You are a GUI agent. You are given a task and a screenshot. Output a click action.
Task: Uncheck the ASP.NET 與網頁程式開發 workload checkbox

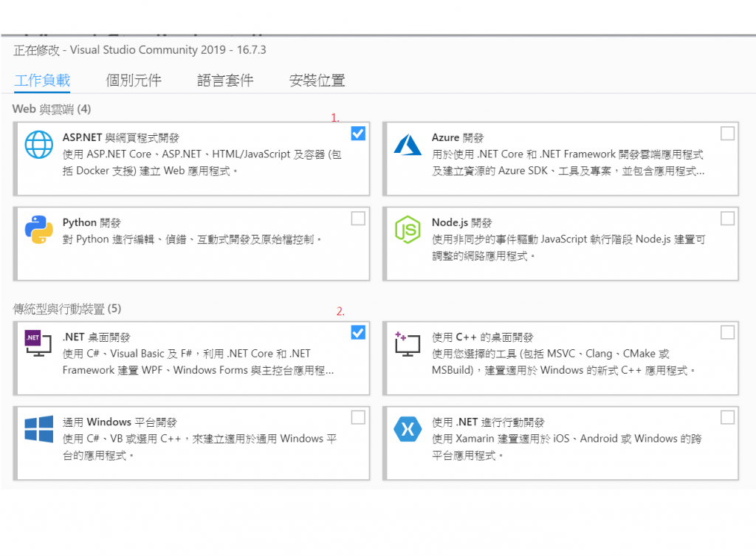click(358, 134)
